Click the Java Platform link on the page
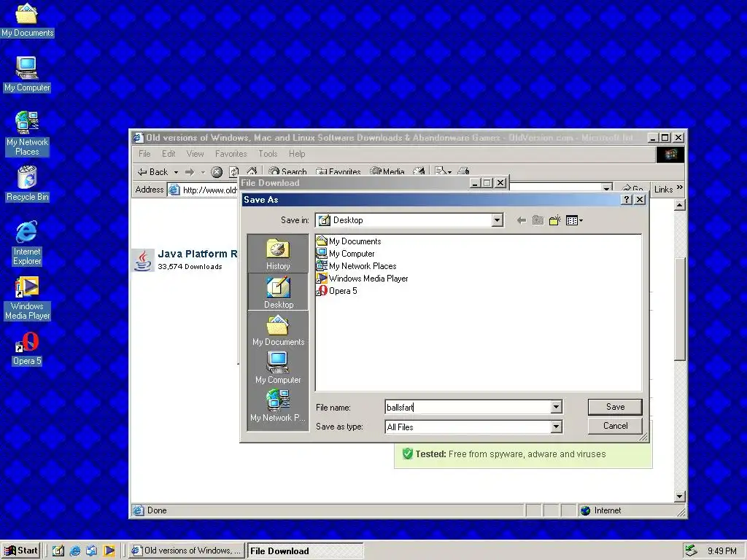 pyautogui.click(x=198, y=254)
